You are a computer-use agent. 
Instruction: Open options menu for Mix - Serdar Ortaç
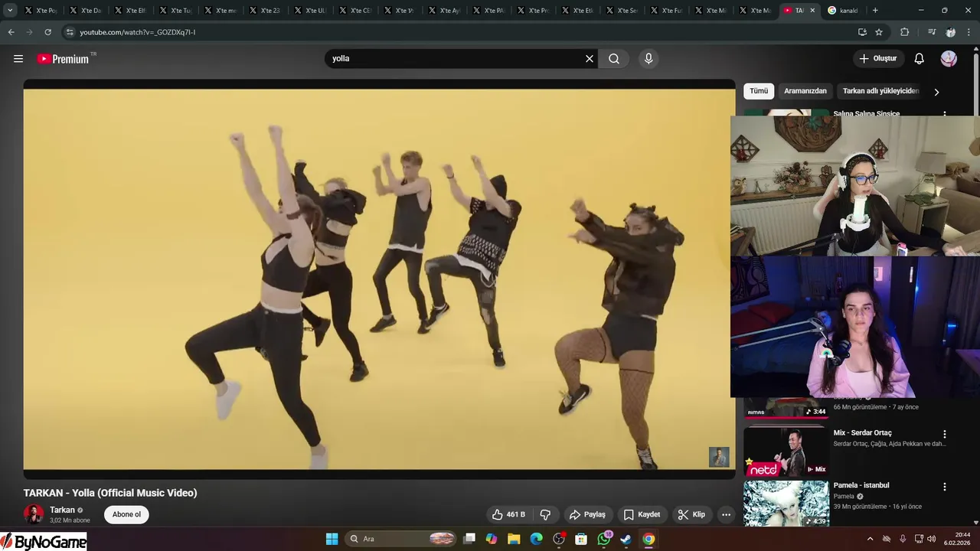tap(944, 434)
